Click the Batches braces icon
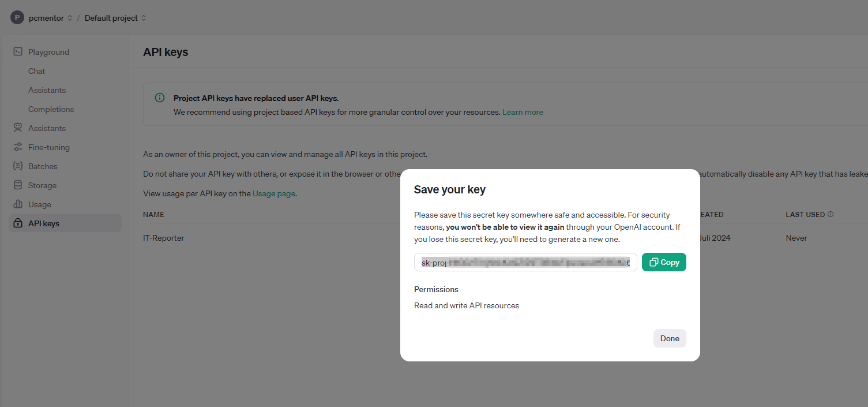Screen dimensions: 868x407 coord(18,166)
